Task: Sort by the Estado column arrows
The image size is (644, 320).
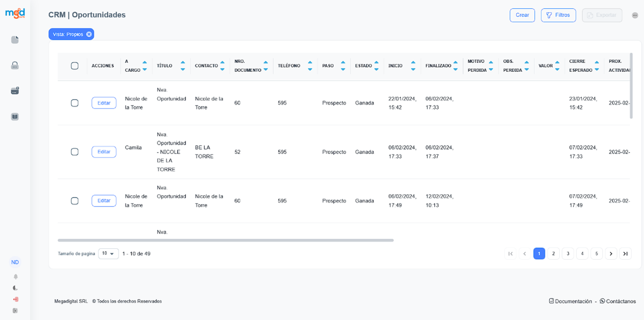Action: point(377,66)
